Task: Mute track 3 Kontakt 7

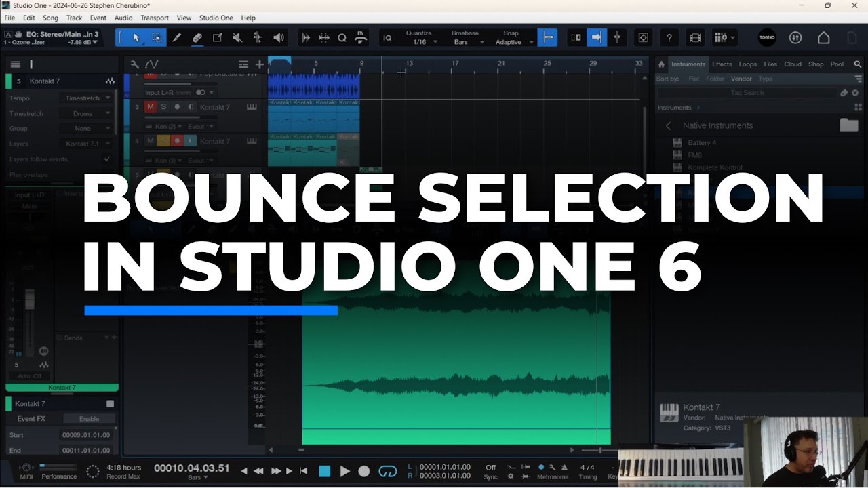Action: point(151,107)
